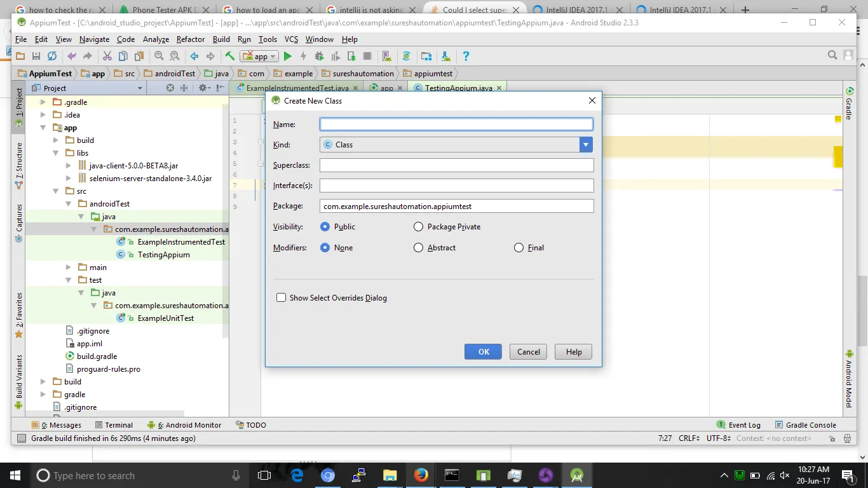Expand the java-client-5.0.0-BETA8.jar node
The image size is (868, 488).
[x=69, y=165]
